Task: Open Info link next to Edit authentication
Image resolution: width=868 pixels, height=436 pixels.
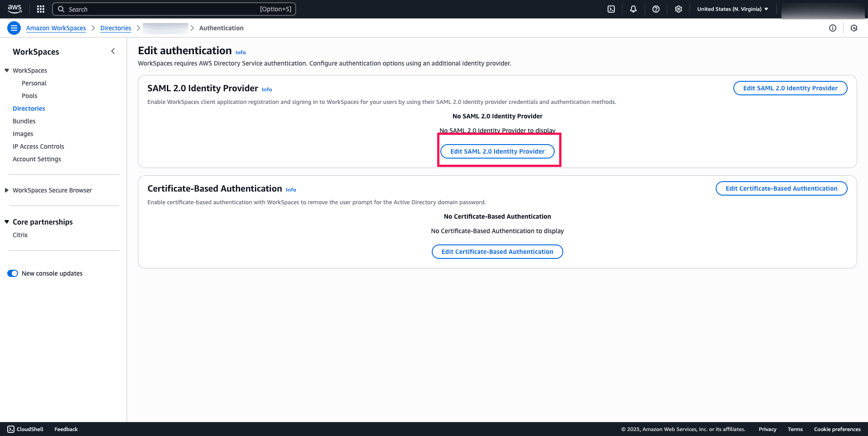Action: [241, 52]
